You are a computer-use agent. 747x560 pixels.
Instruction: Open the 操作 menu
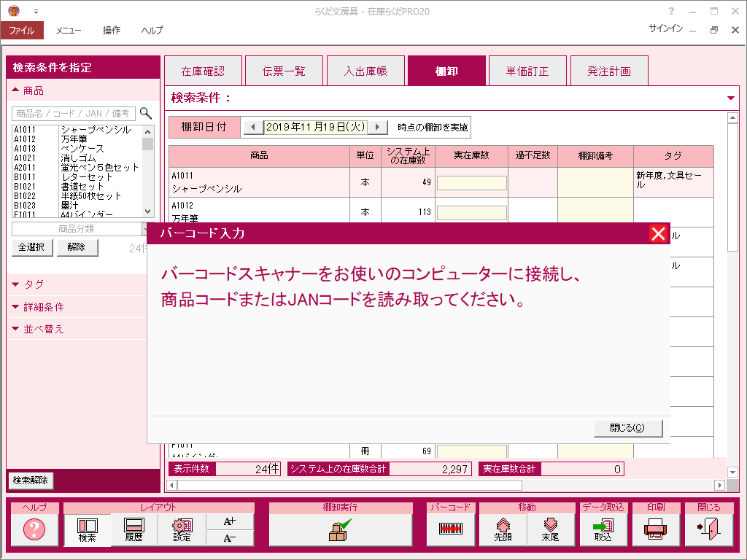(x=111, y=30)
